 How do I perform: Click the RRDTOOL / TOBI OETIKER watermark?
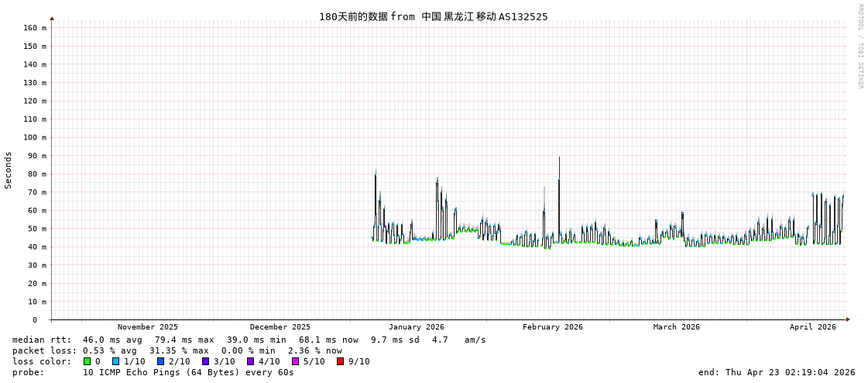coord(859,47)
